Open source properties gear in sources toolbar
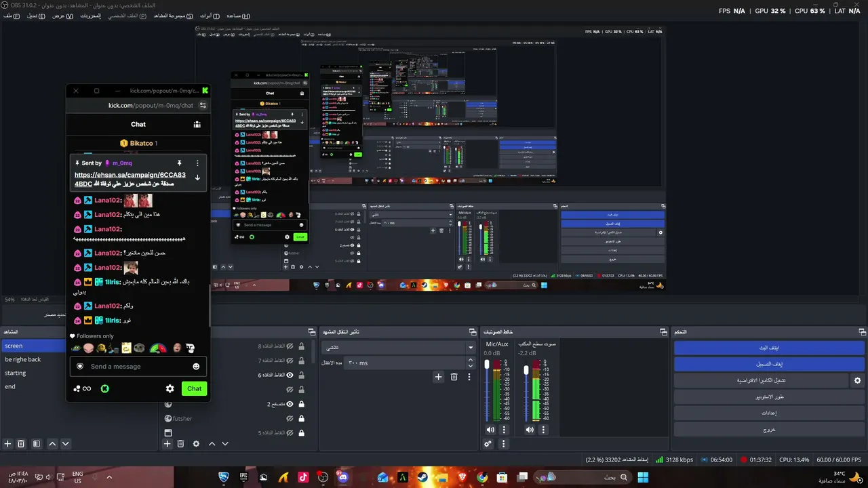 click(196, 444)
